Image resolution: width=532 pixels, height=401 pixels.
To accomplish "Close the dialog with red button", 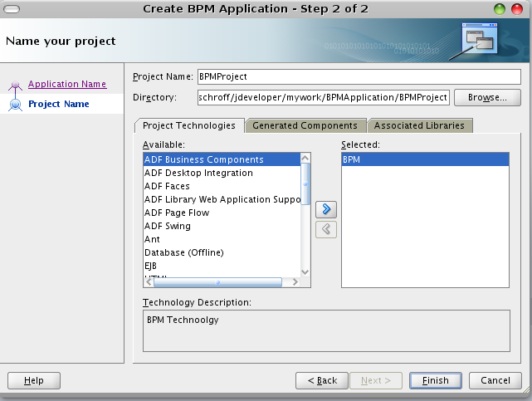I will pyautogui.click(x=517, y=9).
